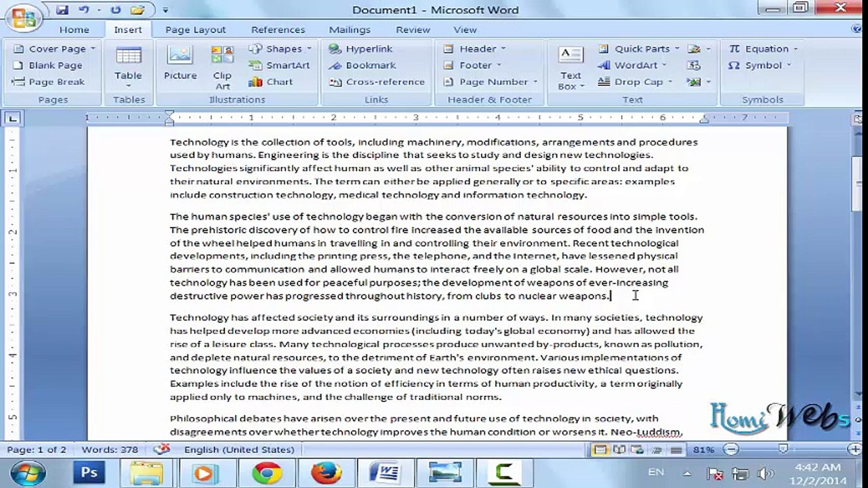Screen dimensions: 868x488
Task: Open the Table insert menu
Action: [128, 66]
